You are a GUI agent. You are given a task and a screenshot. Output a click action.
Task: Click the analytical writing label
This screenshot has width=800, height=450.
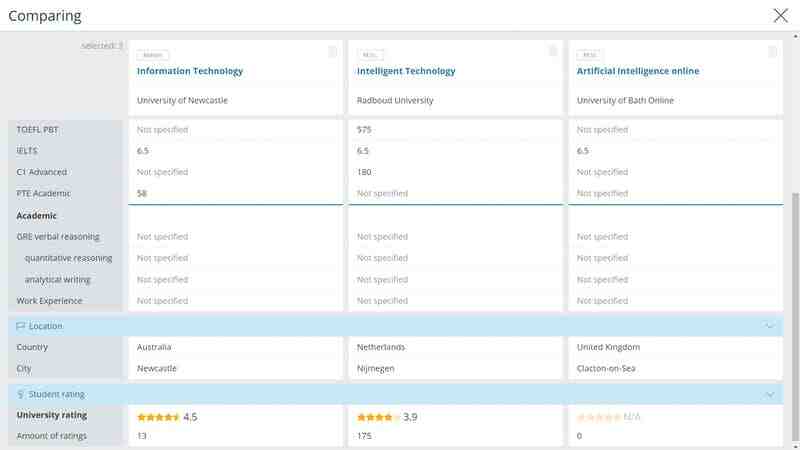click(x=57, y=280)
